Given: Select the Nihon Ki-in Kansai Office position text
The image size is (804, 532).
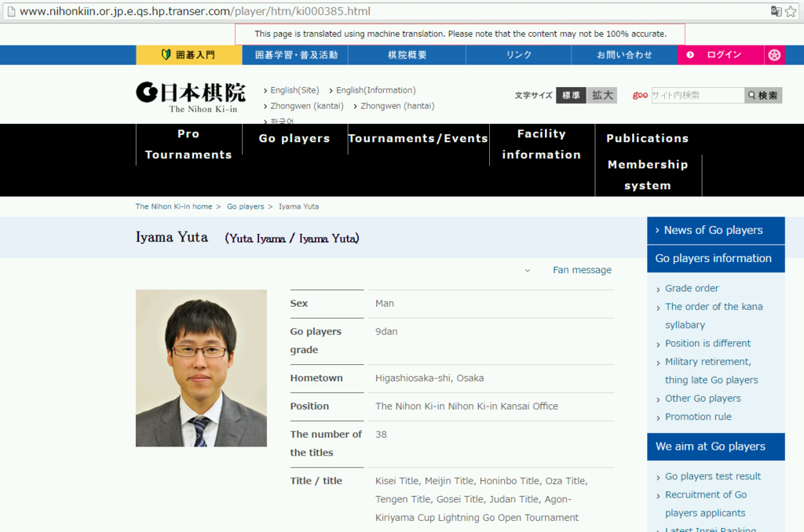Looking at the screenshot, I should coord(466,406).
